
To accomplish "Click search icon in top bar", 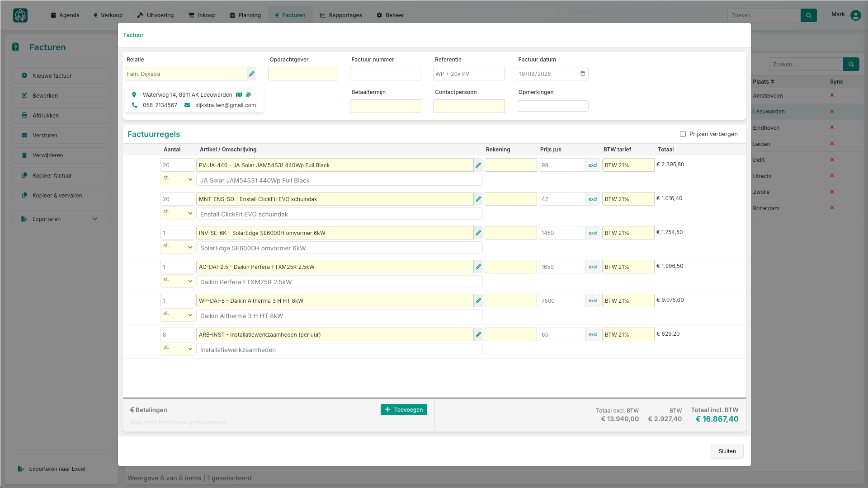I will coord(809,15).
